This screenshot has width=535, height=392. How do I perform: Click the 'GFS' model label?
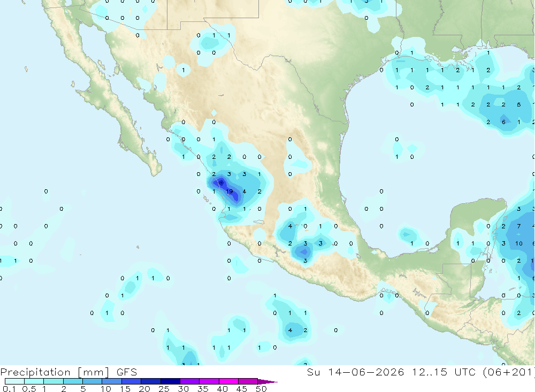(127, 372)
